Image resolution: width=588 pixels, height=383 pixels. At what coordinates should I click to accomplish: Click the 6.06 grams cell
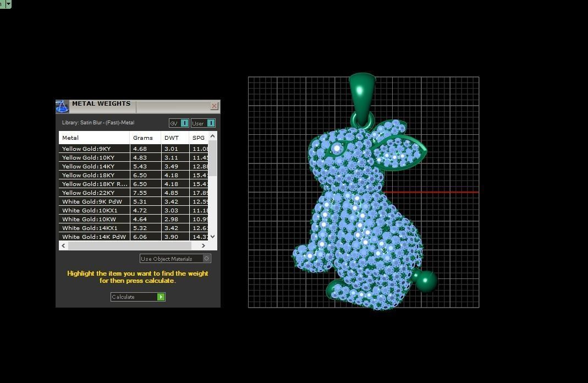click(x=145, y=237)
